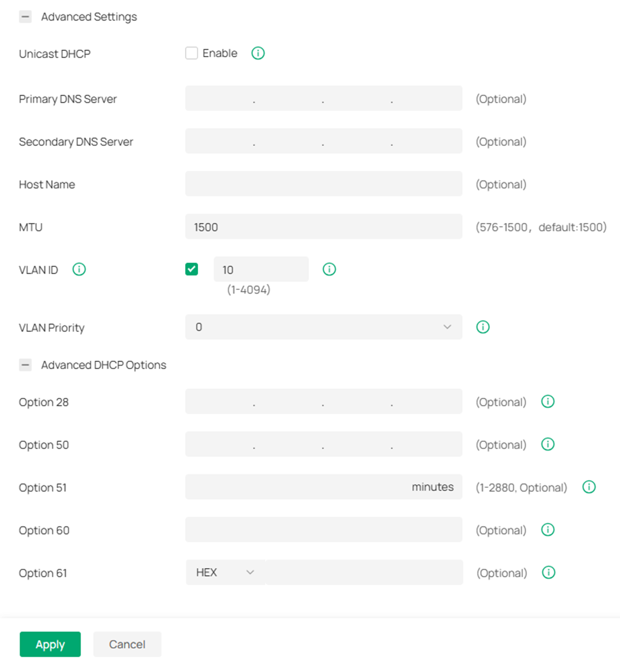Click inside the MTU input field
This screenshot has width=620, height=672.
point(323,227)
